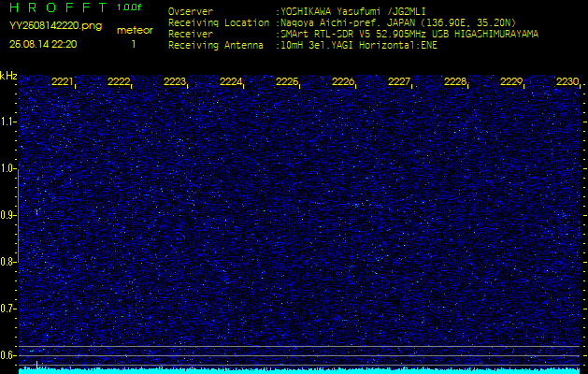Click the version number 1.0.0f

coord(129,7)
